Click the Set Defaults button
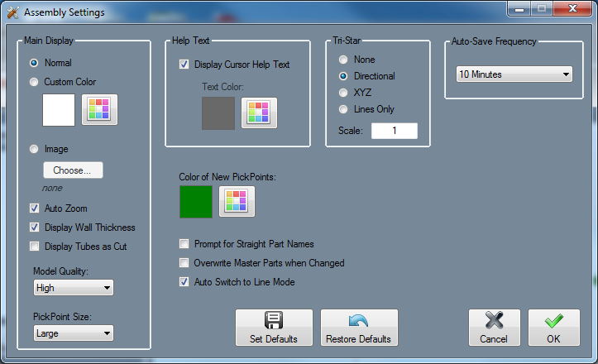 click(274, 328)
